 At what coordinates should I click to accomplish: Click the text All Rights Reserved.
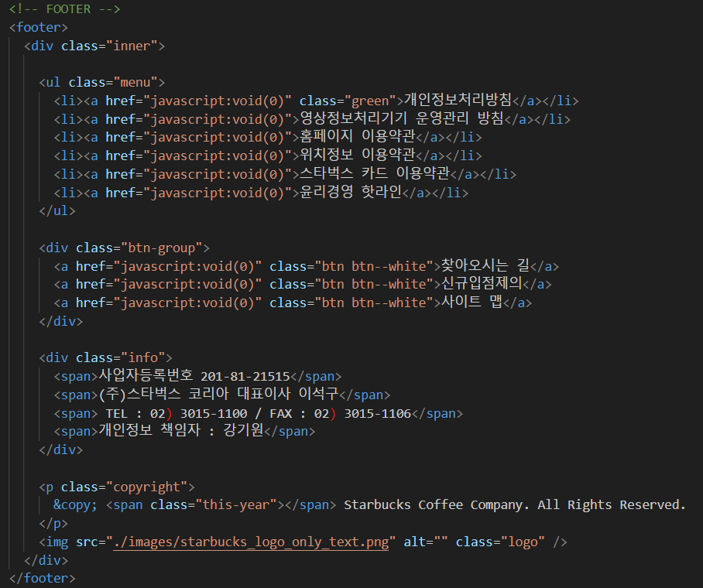click(x=612, y=505)
